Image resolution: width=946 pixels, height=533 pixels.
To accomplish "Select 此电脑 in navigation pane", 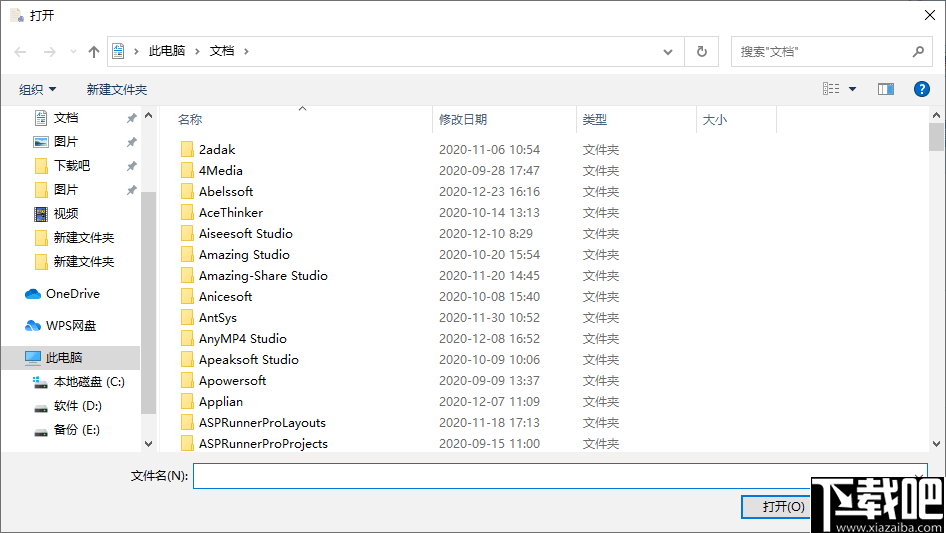I will (70, 358).
